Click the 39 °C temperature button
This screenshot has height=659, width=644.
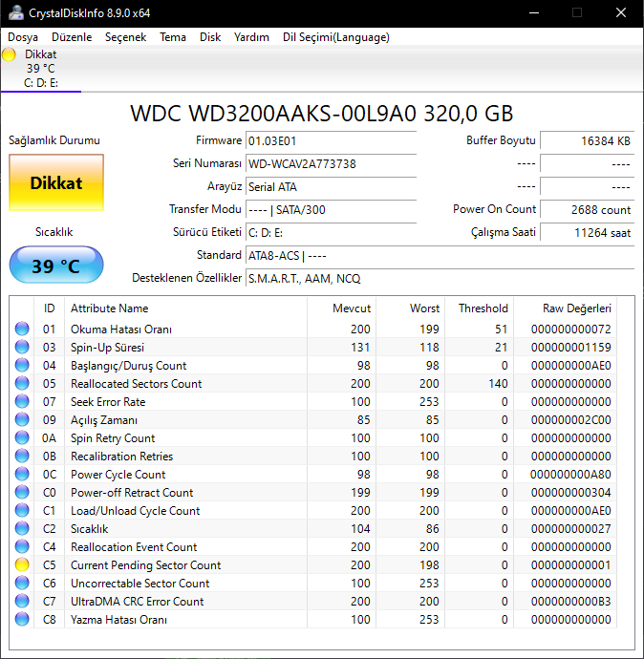(56, 266)
